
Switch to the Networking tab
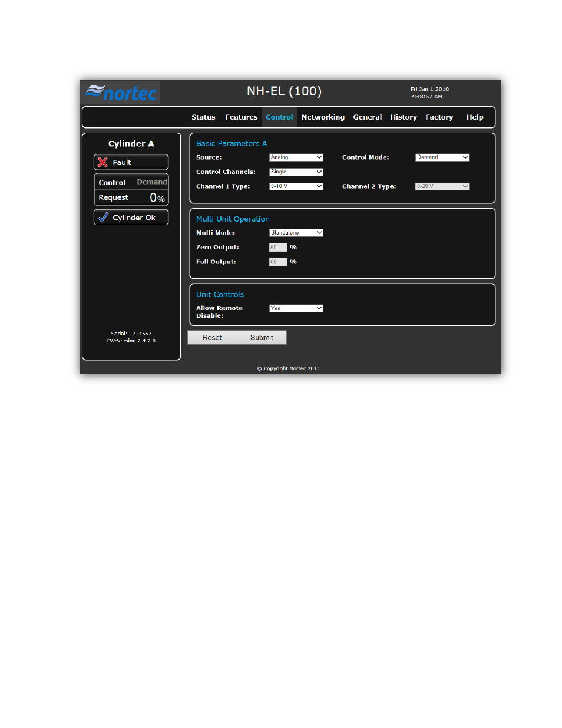click(x=323, y=117)
